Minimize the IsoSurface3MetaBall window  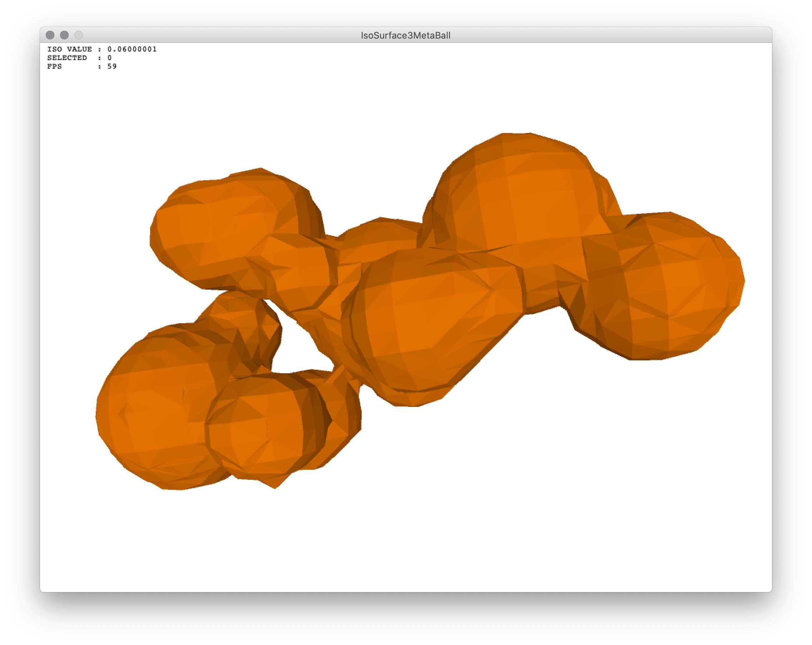(x=64, y=35)
